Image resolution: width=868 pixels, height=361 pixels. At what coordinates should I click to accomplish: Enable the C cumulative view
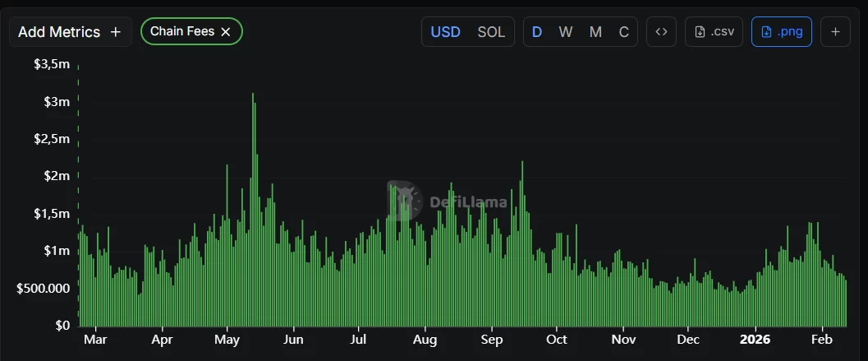tap(624, 32)
